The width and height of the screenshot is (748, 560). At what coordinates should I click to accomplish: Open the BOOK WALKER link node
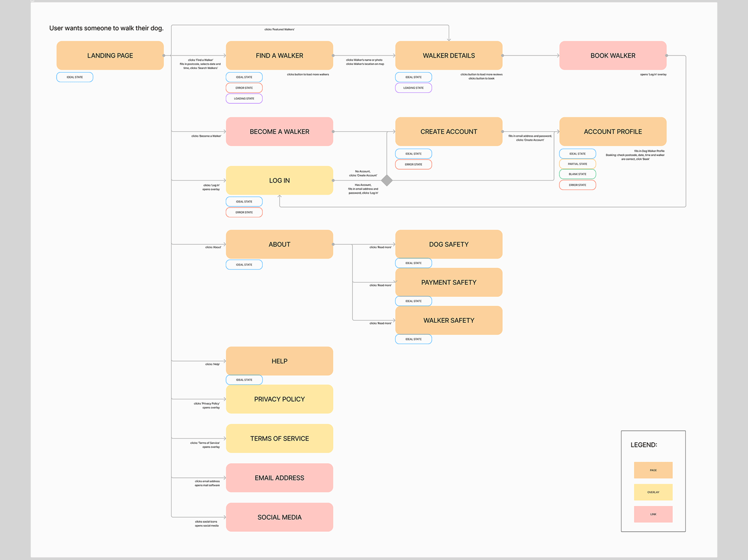point(612,55)
